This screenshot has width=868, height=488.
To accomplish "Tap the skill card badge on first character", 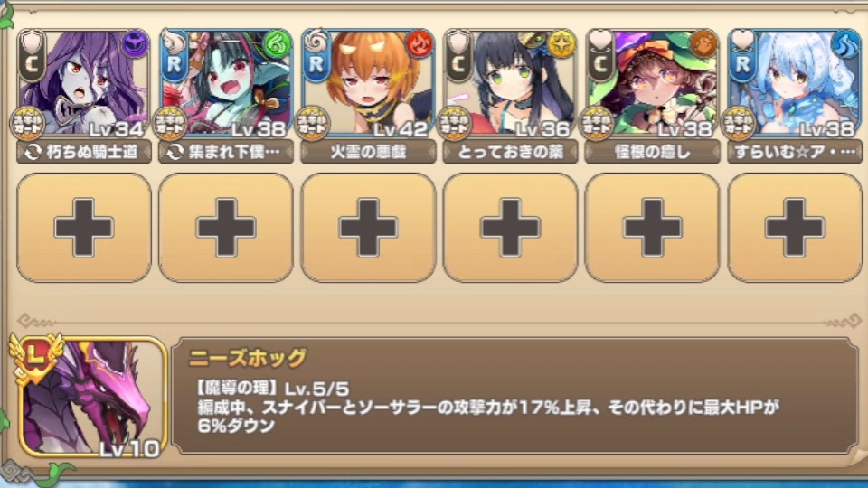I will click(28, 124).
